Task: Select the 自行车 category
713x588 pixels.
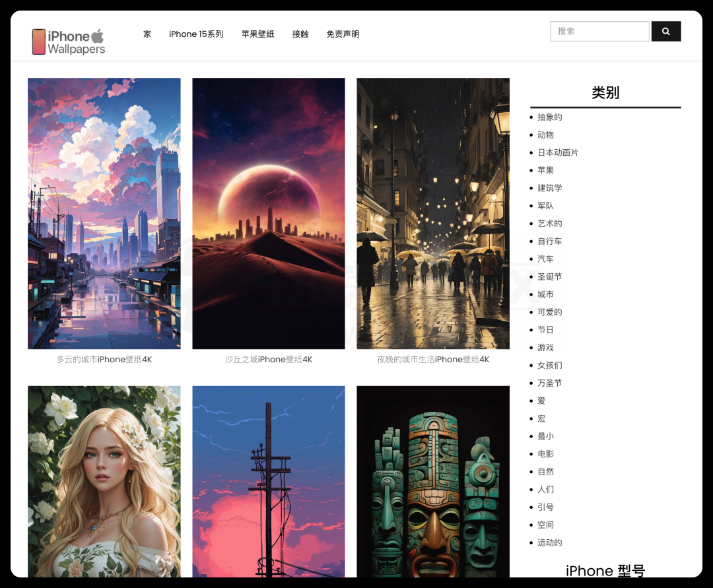Action: (x=550, y=242)
